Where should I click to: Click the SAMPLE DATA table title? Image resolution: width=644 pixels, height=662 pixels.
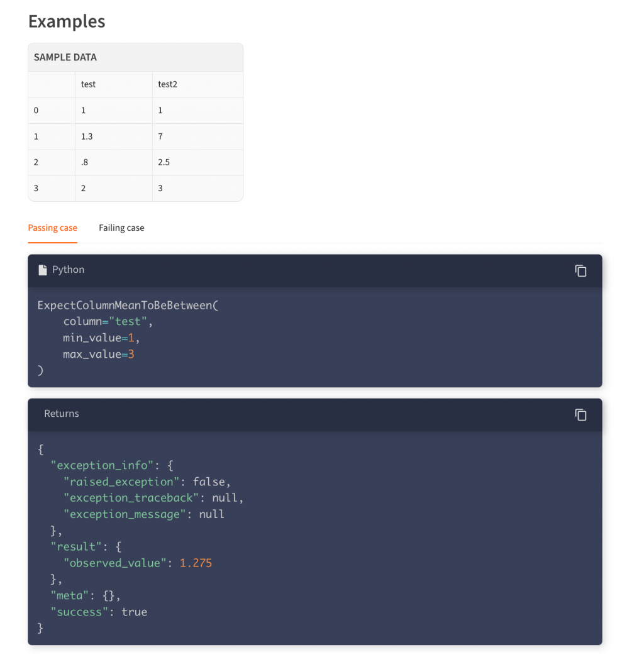coord(65,57)
